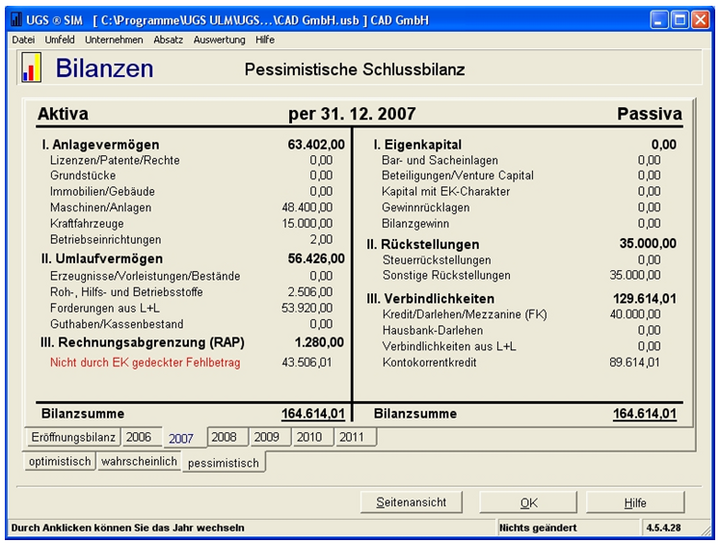720x543 pixels.
Task: Click the Sonstige Rückstellungen label
Action: tap(446, 275)
